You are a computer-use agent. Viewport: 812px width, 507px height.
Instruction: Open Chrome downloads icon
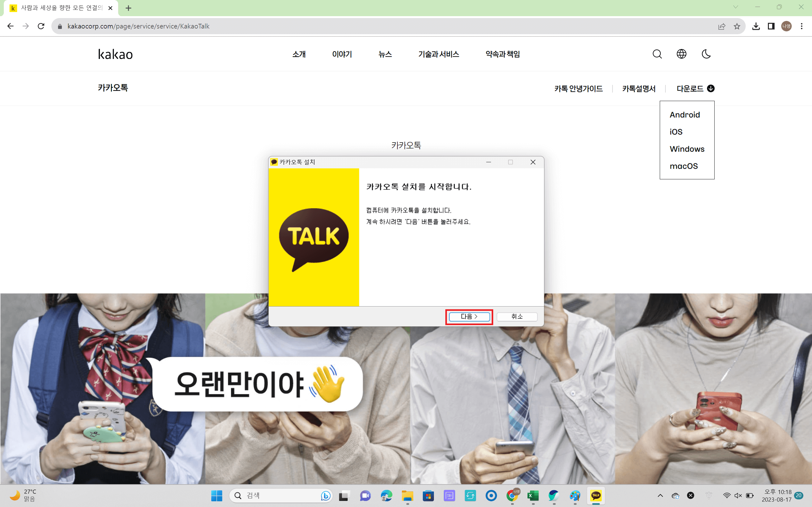(x=756, y=27)
